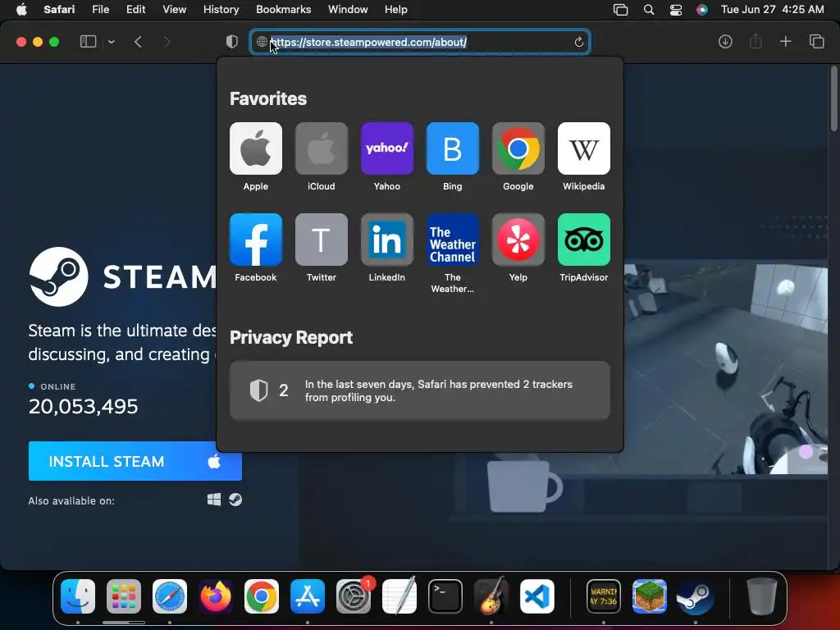Image resolution: width=840 pixels, height=630 pixels.
Task: Open Launchpad from the Dock
Action: pyautogui.click(x=124, y=596)
